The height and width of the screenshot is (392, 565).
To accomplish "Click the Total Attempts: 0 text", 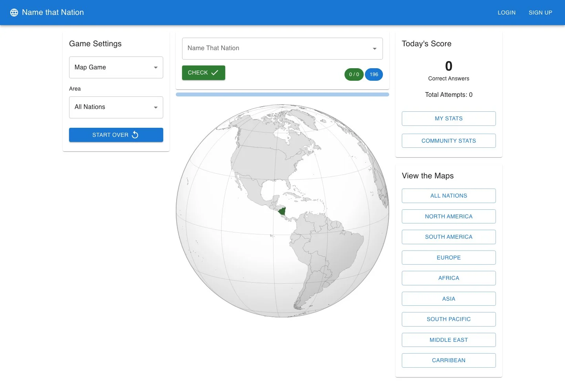I will 449,95.
